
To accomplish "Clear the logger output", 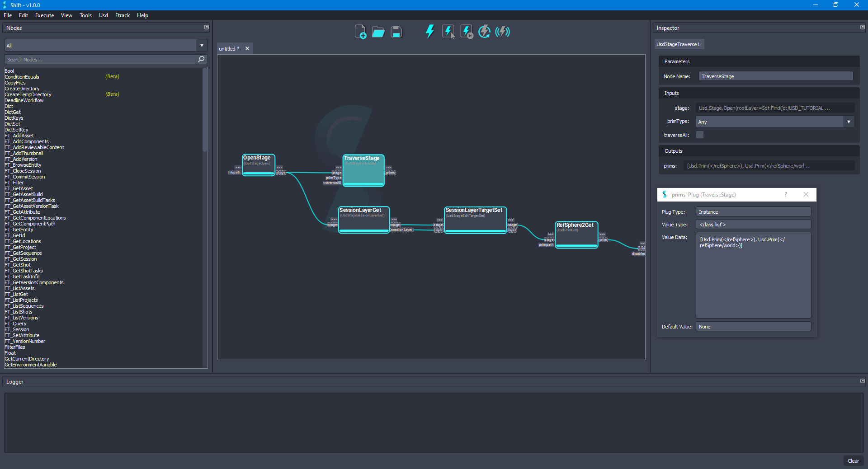I will tap(853, 461).
